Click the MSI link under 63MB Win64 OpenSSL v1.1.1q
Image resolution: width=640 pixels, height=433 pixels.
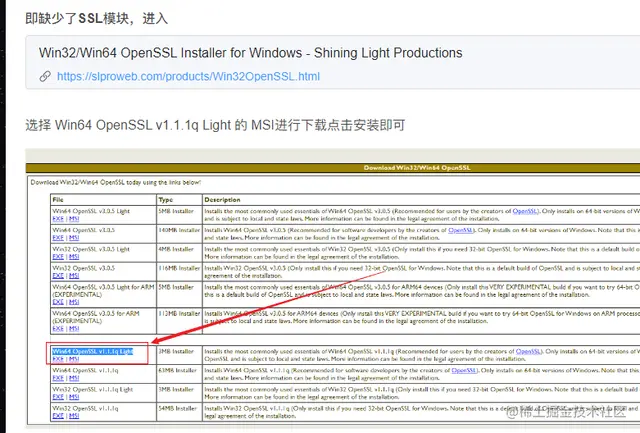point(74,378)
